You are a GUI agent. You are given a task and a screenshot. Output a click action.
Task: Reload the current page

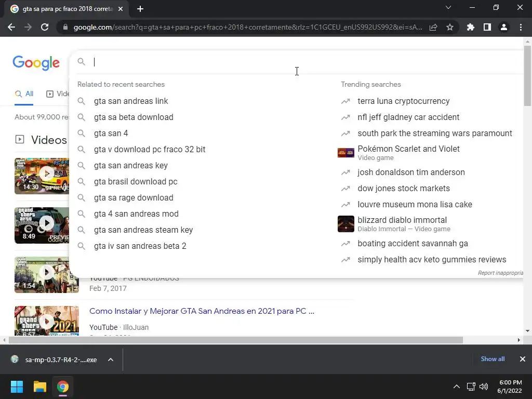[x=45, y=27]
